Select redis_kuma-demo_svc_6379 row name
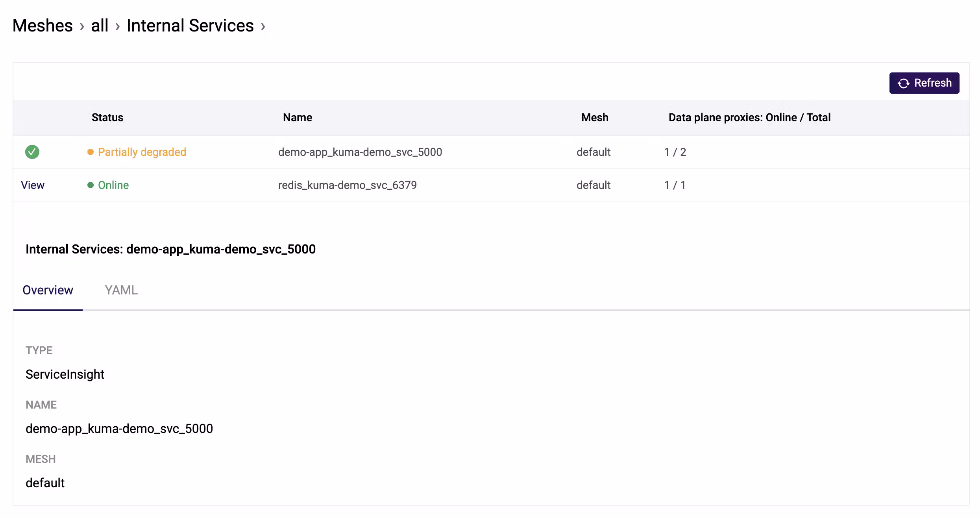The width and height of the screenshot is (980, 518). tap(347, 185)
